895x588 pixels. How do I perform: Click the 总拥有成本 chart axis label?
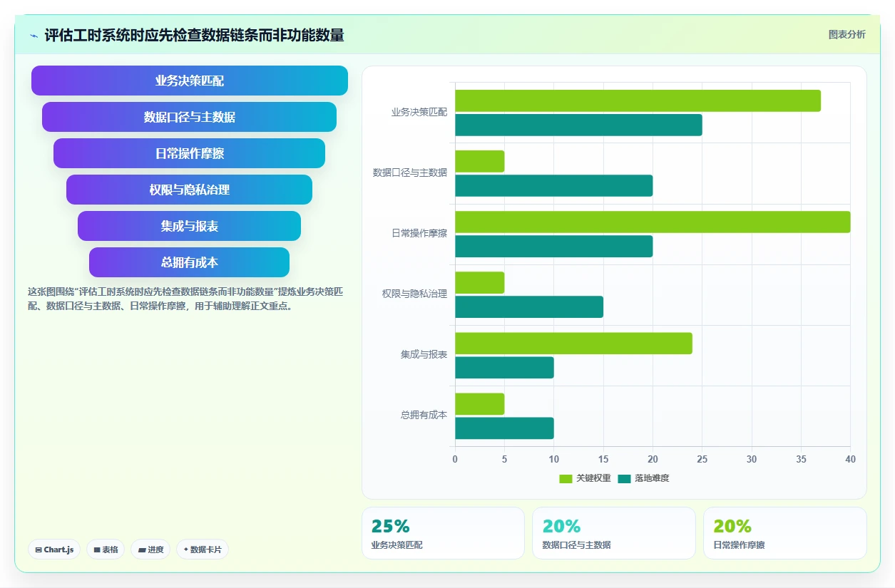(x=424, y=415)
